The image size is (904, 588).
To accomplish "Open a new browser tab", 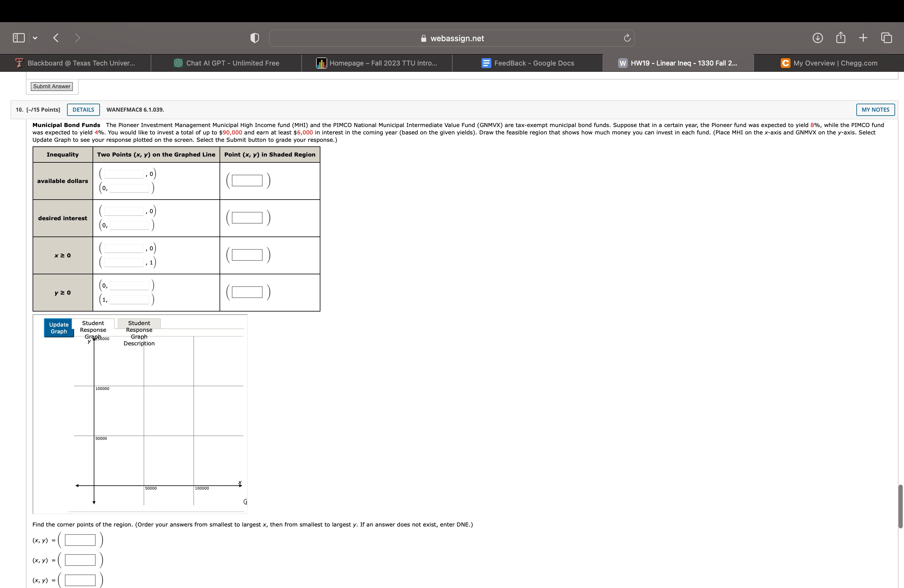I will [x=863, y=38].
